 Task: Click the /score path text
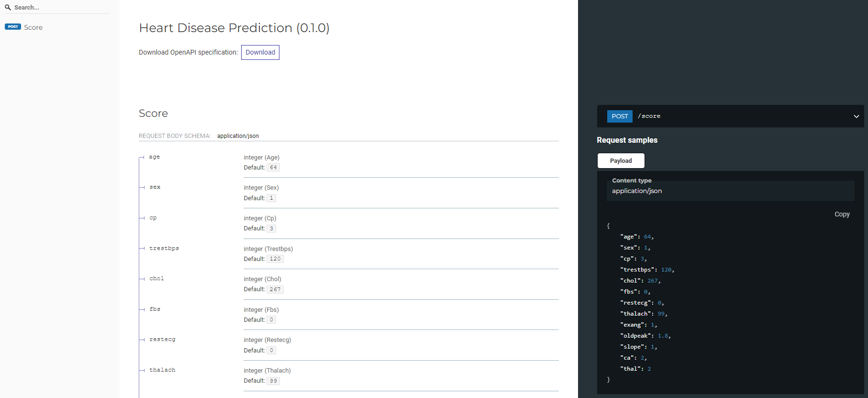tap(649, 116)
